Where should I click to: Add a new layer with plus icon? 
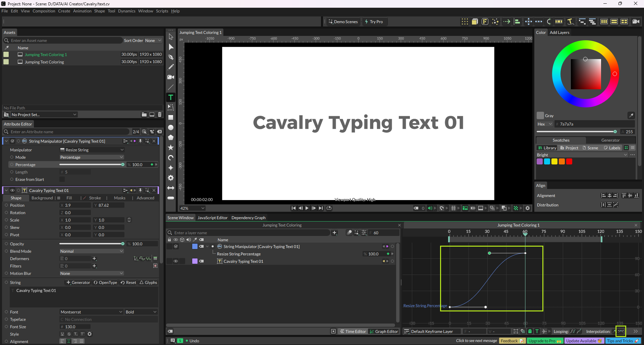click(x=334, y=233)
